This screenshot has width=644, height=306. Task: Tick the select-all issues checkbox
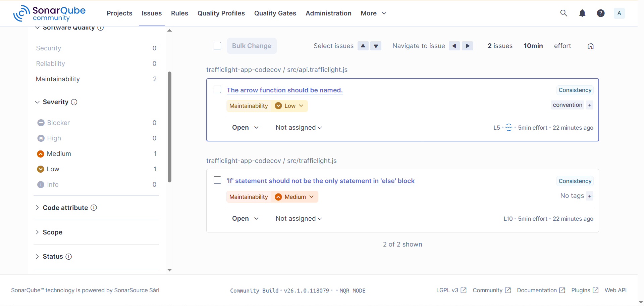(217, 46)
